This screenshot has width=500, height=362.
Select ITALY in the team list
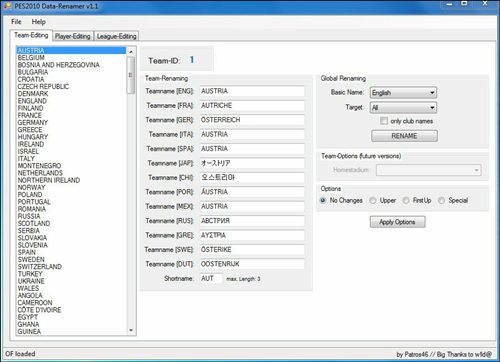tap(71, 159)
